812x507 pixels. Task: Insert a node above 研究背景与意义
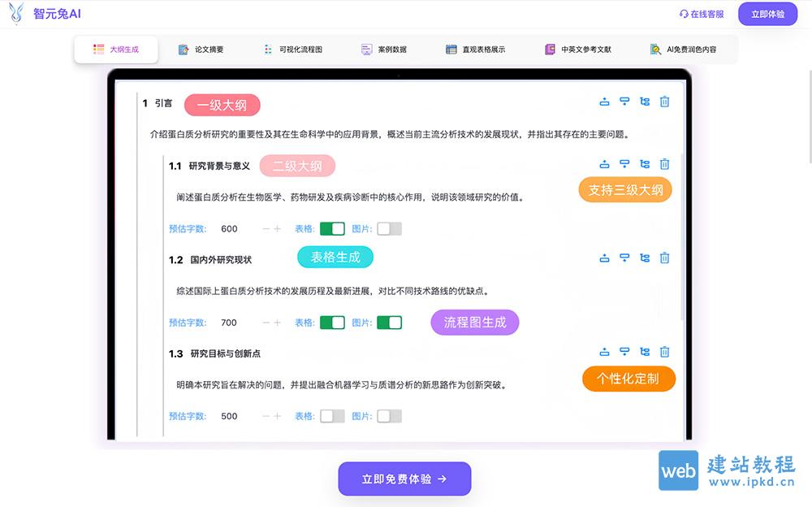click(604, 164)
